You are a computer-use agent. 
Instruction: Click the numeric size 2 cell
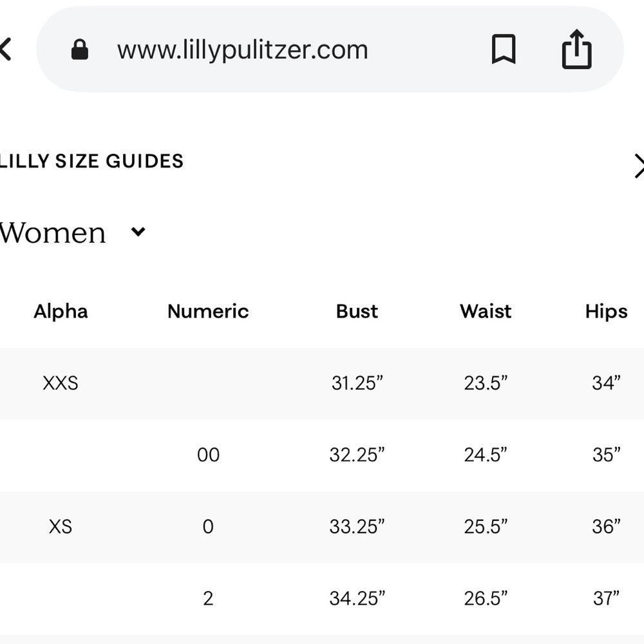208,599
